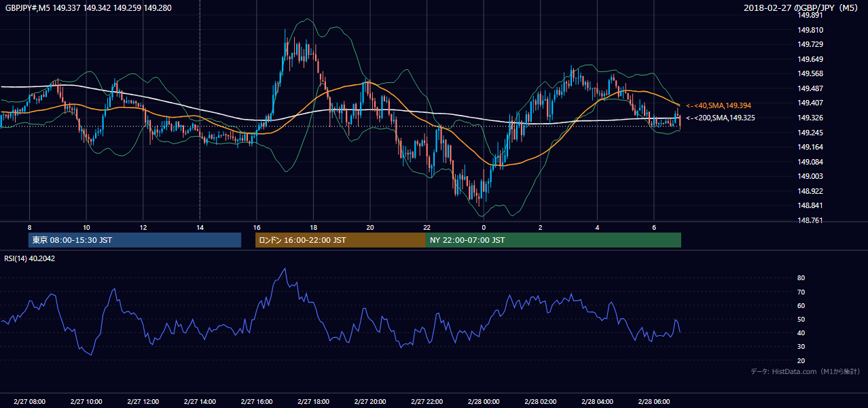Click hour label 16 under the price chart

pyautogui.click(x=256, y=227)
